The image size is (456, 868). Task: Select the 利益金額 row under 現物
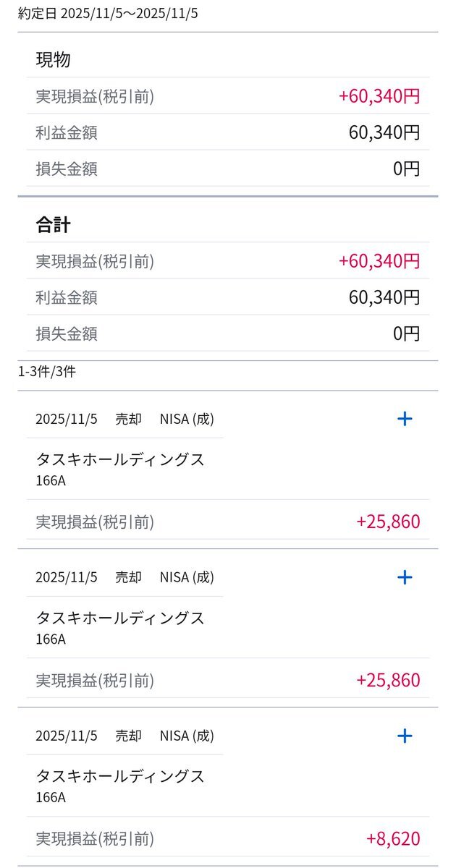coord(227,132)
